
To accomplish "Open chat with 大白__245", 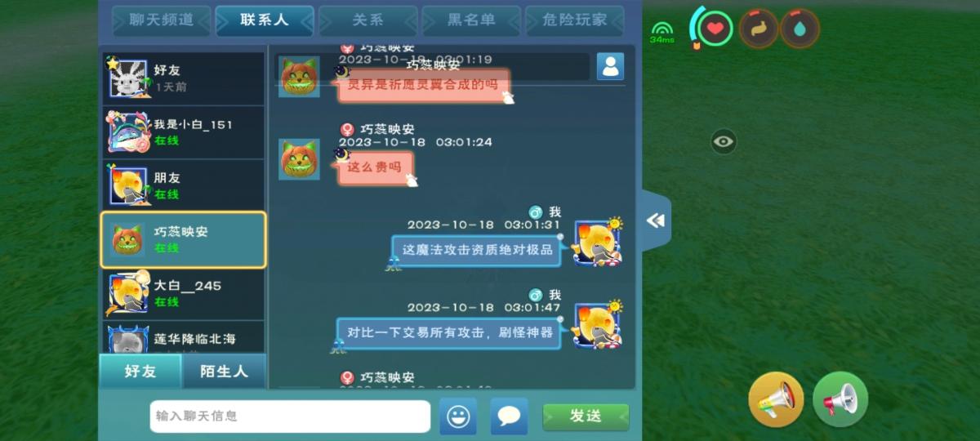I will pos(183,293).
